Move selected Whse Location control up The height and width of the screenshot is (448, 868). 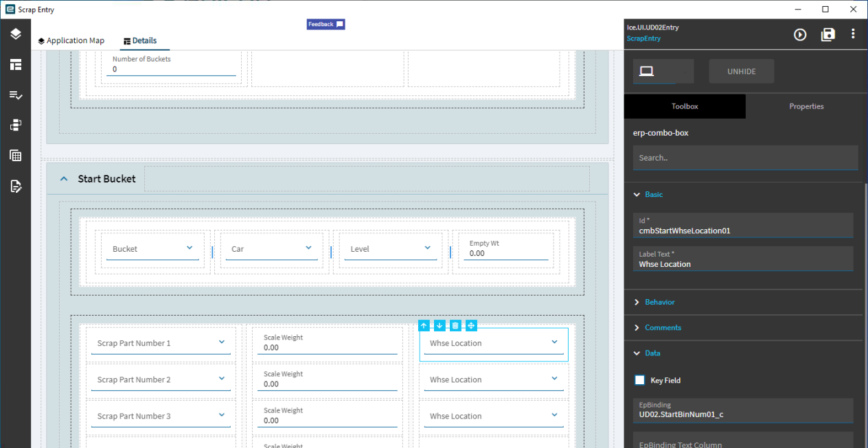(424, 325)
